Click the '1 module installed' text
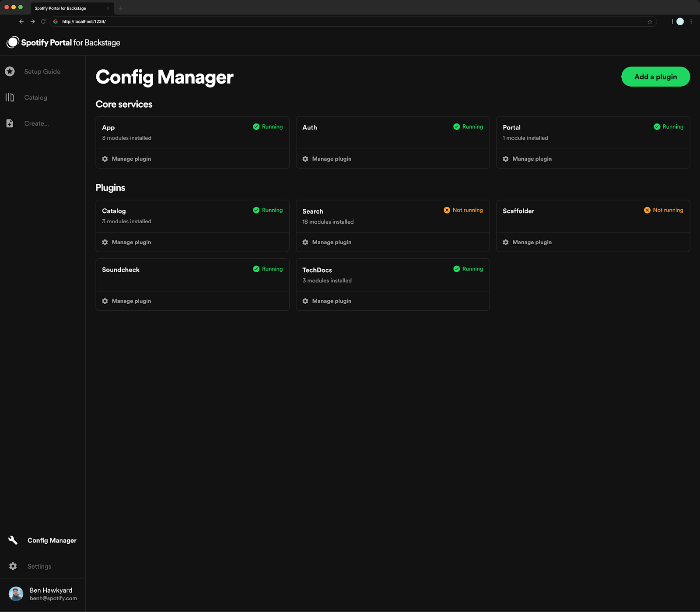 [x=525, y=138]
